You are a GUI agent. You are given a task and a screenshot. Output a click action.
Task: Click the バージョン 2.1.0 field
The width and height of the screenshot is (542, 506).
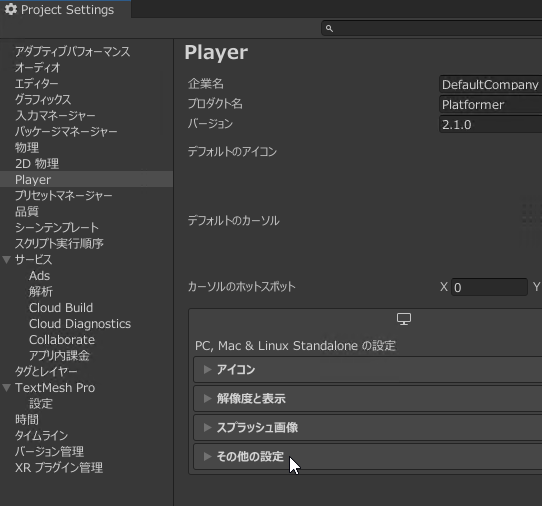click(490, 125)
